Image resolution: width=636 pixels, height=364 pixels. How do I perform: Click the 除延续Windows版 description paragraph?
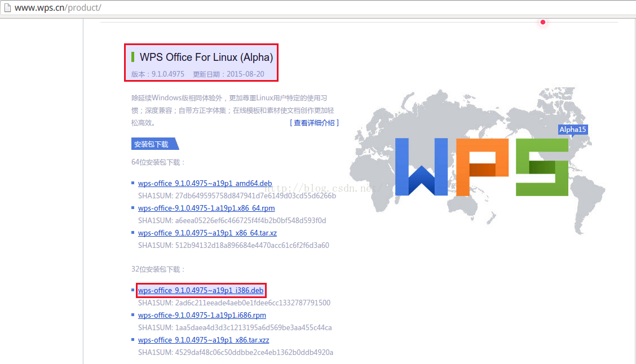coord(233,110)
